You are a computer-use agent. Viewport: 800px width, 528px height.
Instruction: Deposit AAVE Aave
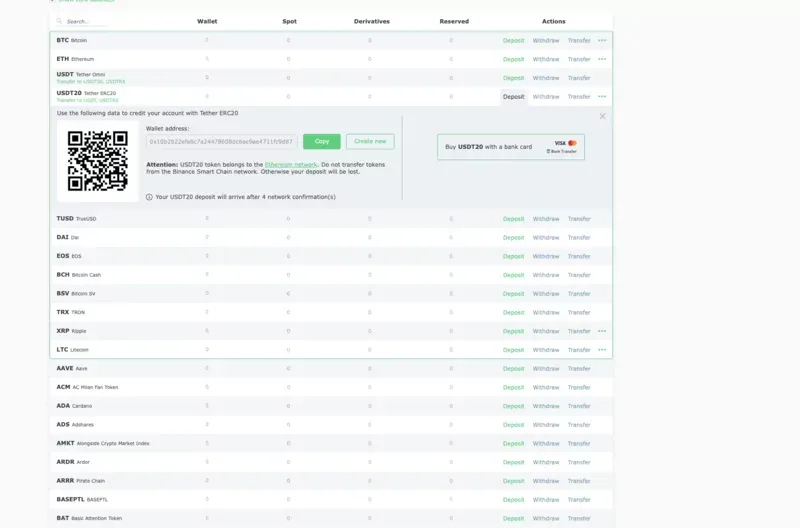[x=513, y=368]
